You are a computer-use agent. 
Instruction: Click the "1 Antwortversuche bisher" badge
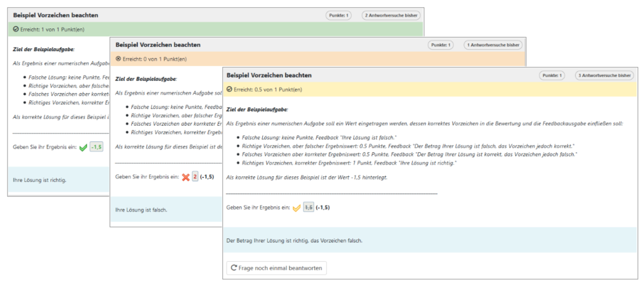(x=493, y=45)
